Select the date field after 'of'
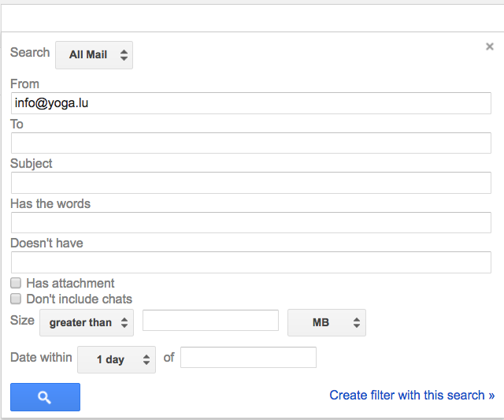 coord(248,357)
